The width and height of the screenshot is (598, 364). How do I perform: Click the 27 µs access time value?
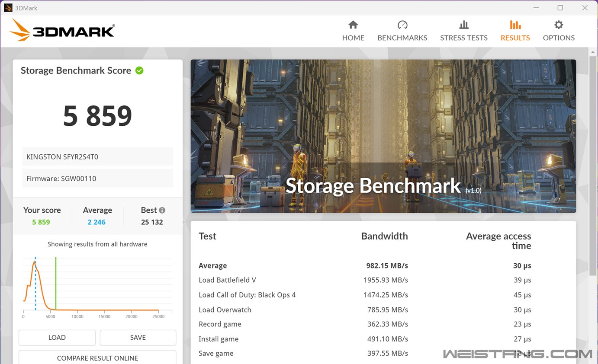(x=522, y=339)
